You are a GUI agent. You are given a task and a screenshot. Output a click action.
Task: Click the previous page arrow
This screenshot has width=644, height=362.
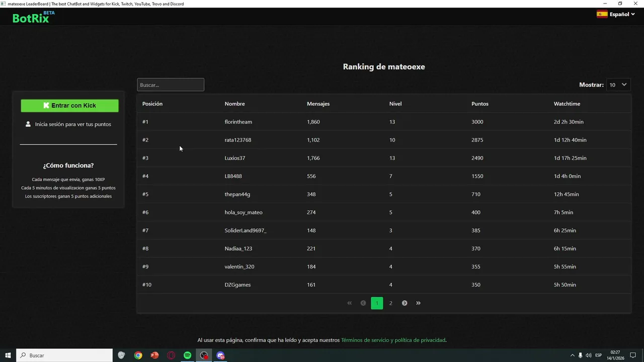363,303
